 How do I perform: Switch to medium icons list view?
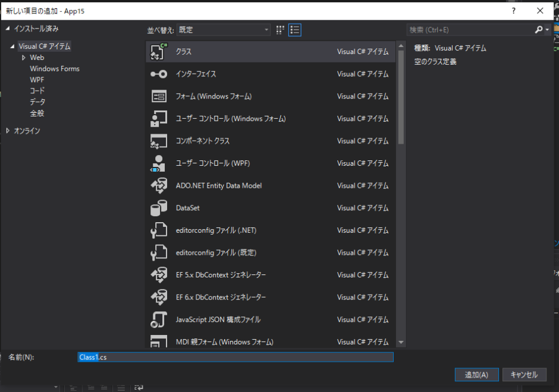point(295,30)
